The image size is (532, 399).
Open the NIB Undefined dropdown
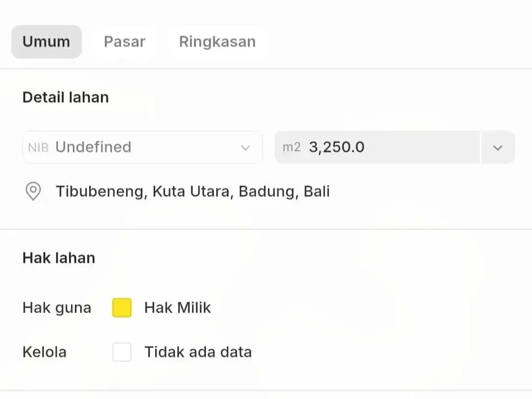click(142, 147)
